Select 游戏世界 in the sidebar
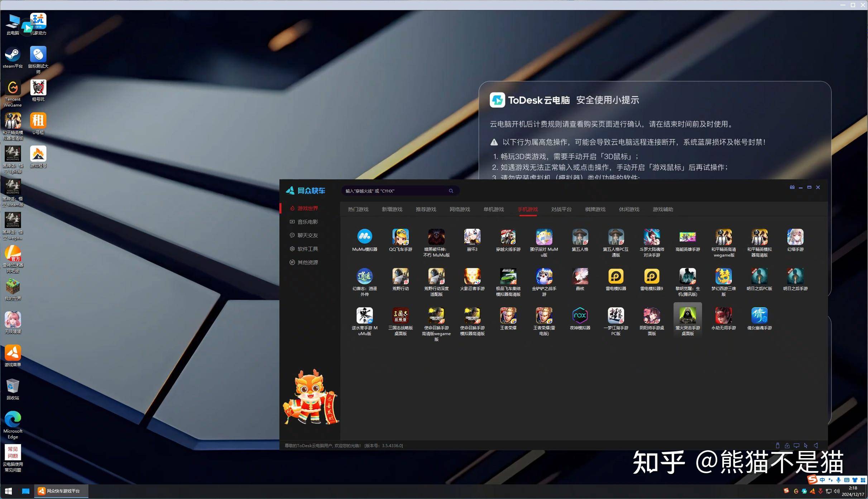This screenshot has width=868, height=499. click(x=307, y=208)
